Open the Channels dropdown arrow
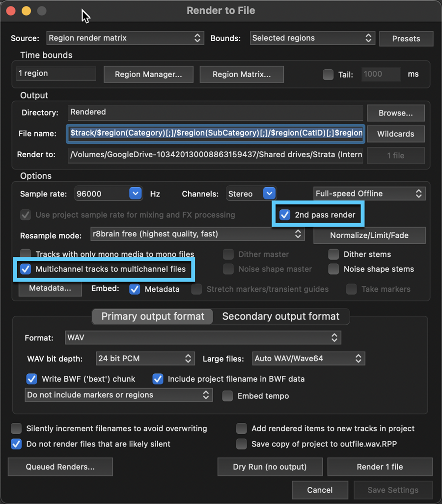 point(269,194)
